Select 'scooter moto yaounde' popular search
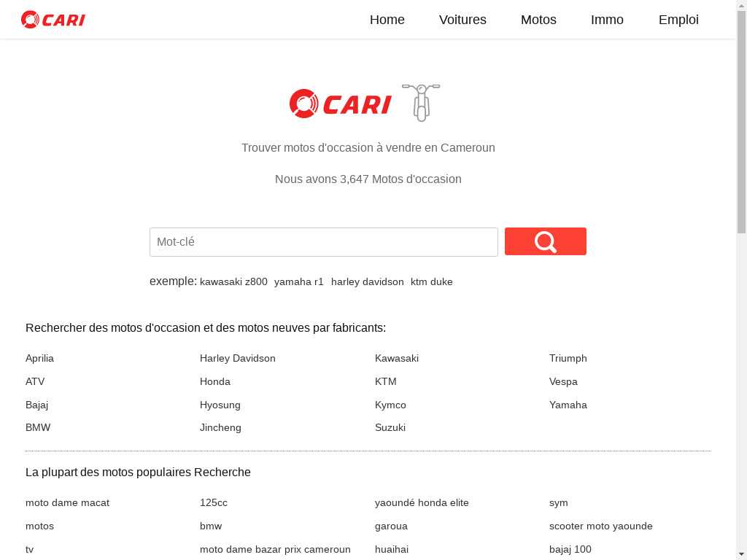 pos(601,526)
